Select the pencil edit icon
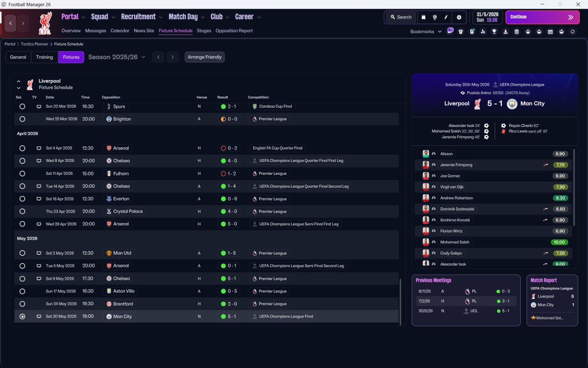588x368 pixels. tap(446, 17)
